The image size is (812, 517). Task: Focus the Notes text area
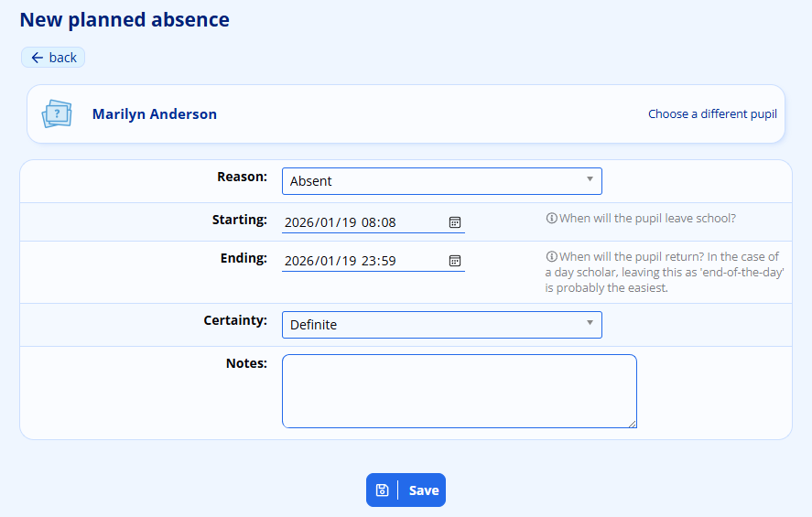click(x=458, y=391)
